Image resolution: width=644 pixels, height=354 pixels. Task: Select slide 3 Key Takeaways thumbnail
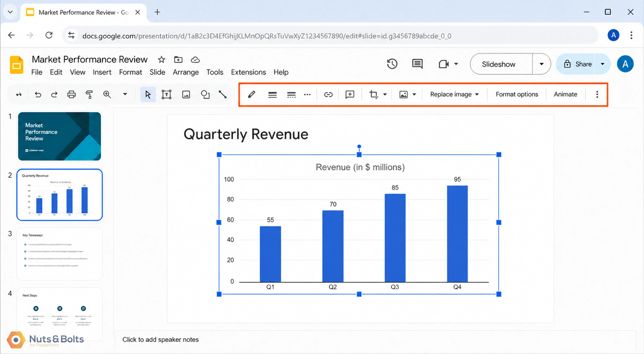[60, 254]
